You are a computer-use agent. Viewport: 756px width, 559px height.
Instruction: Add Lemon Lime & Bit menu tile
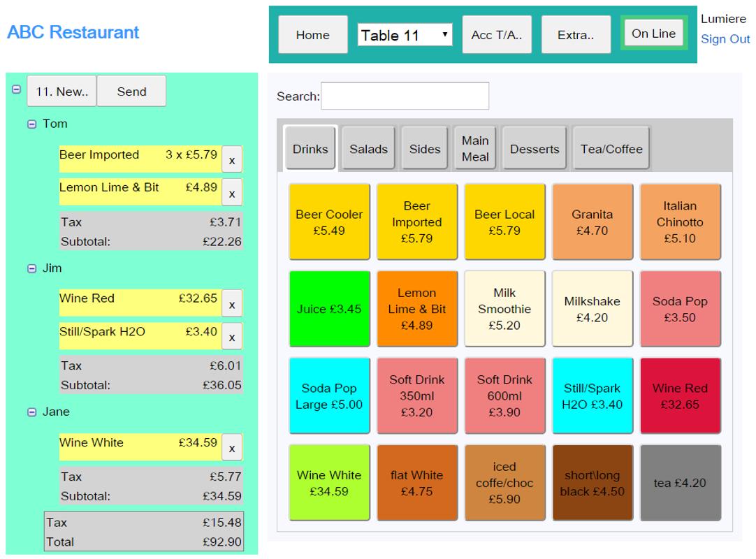417,309
